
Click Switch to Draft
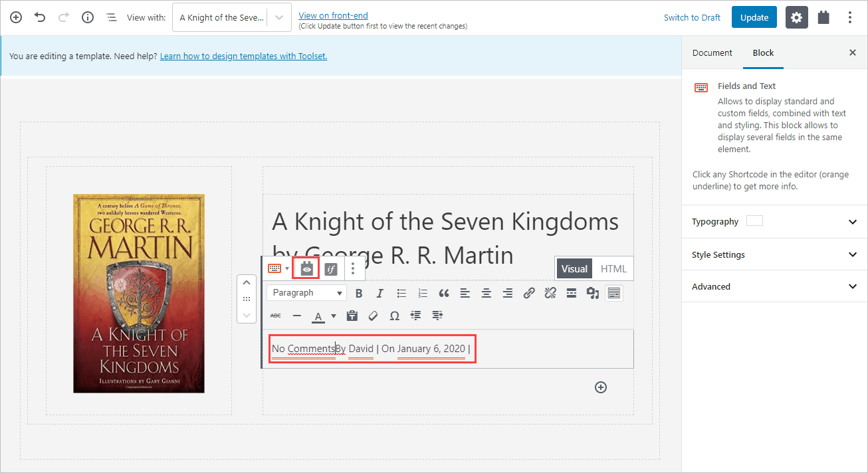click(x=692, y=18)
